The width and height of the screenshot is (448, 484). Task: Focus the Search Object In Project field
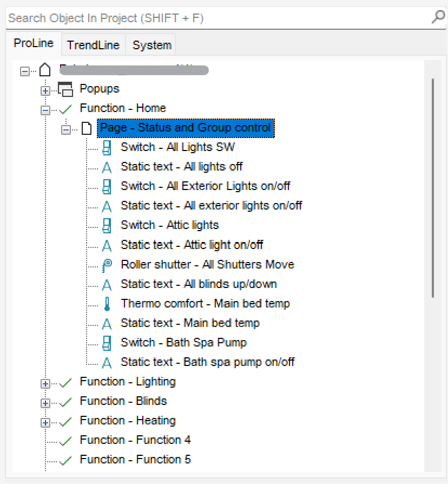point(216,18)
